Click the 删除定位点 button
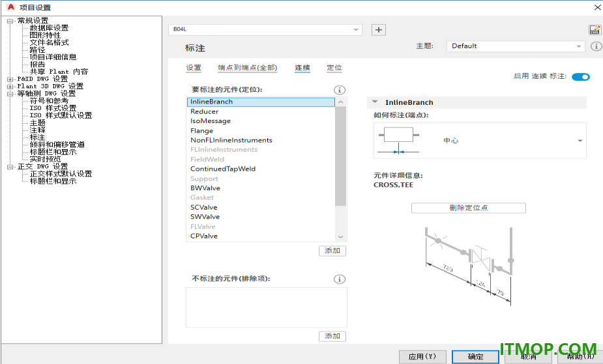 [x=469, y=208]
